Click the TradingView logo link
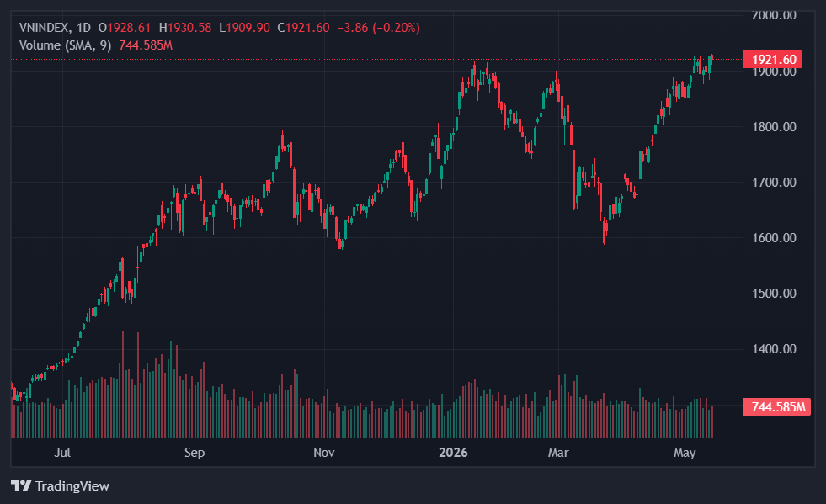The width and height of the screenshot is (826, 504). (60, 485)
